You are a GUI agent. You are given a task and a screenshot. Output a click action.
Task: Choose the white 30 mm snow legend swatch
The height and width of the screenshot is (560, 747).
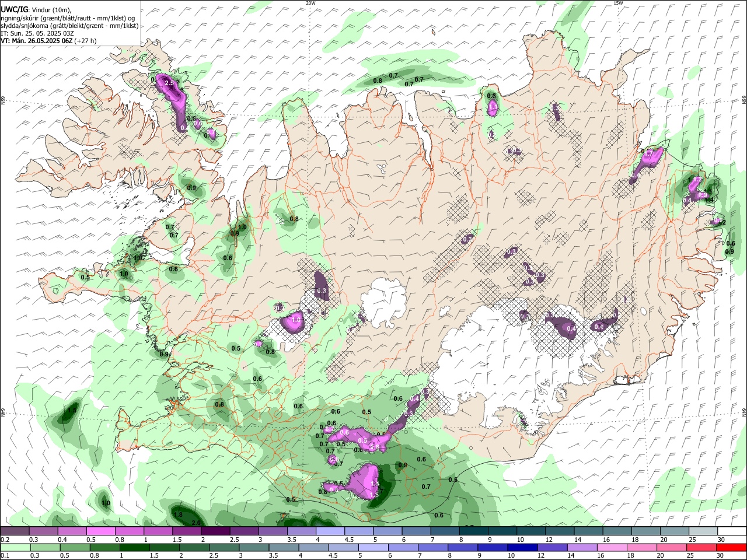point(732,531)
